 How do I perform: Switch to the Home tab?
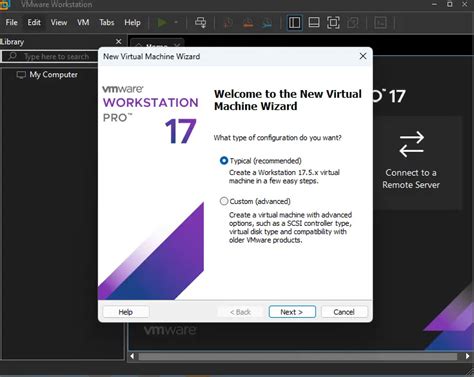(157, 45)
